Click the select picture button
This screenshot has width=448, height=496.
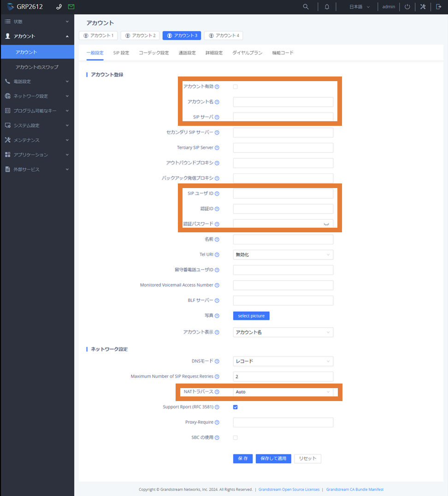click(251, 316)
